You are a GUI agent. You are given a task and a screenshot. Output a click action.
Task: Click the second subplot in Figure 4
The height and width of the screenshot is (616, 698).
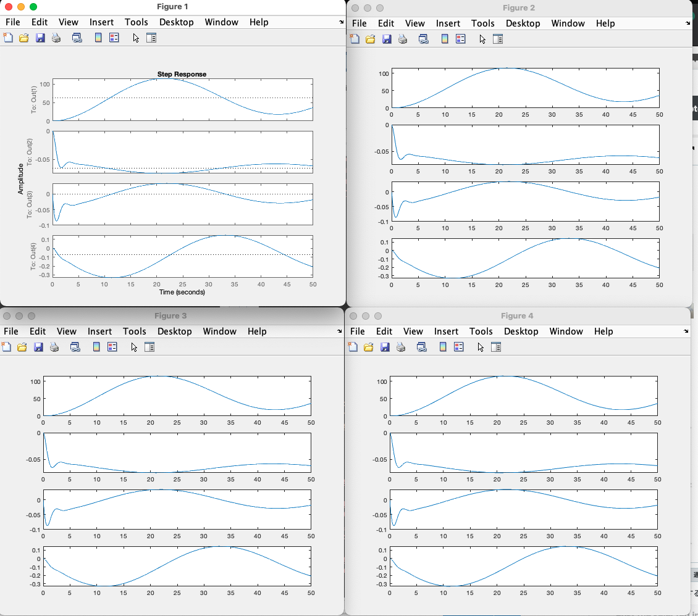pos(524,453)
